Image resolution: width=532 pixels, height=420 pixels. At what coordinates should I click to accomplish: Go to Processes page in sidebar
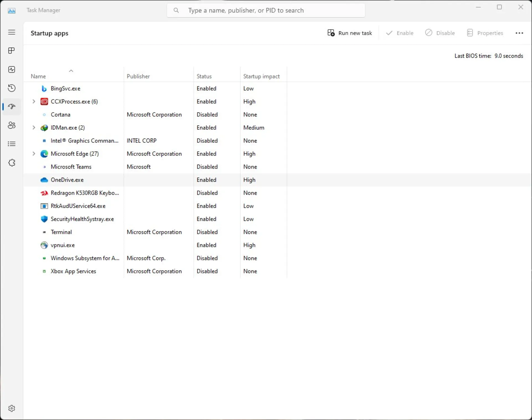[12, 51]
